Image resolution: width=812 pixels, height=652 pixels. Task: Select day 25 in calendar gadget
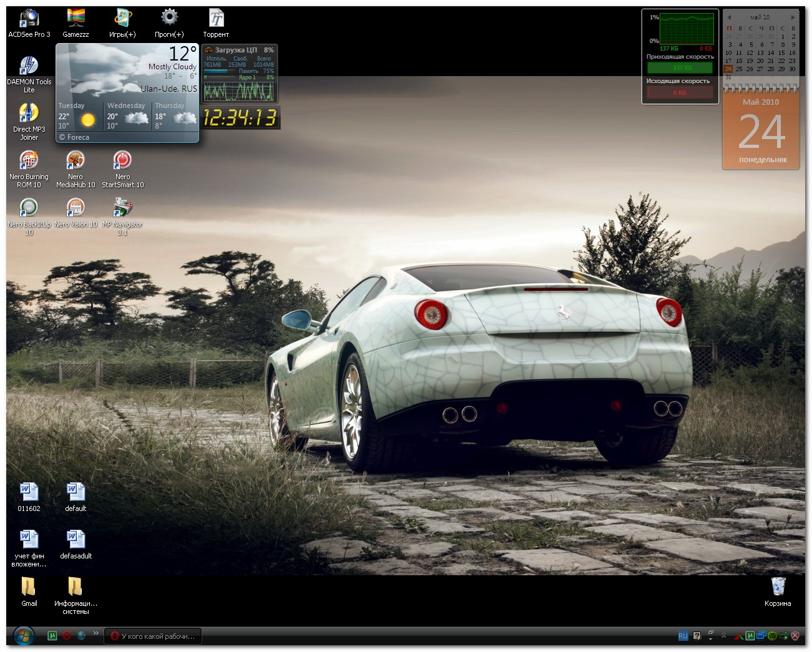tap(739, 69)
